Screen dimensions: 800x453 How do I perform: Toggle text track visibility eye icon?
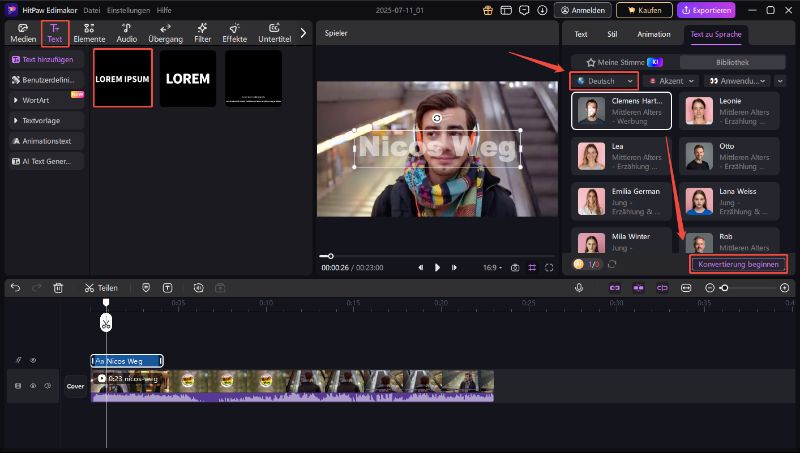(33, 360)
